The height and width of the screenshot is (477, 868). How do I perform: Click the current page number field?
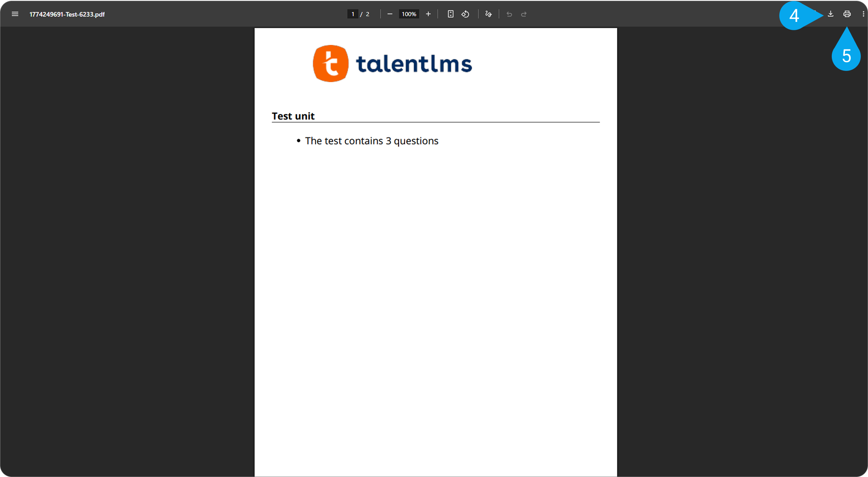pyautogui.click(x=353, y=14)
